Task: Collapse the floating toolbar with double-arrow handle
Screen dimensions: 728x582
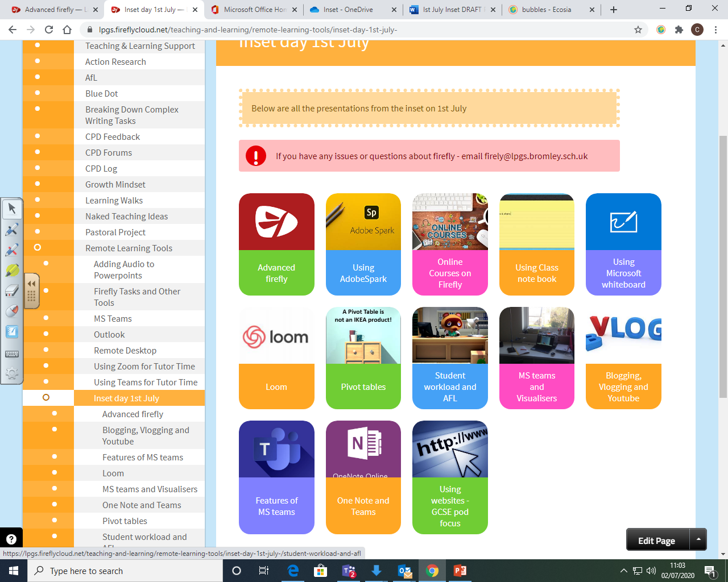Action: tap(32, 290)
